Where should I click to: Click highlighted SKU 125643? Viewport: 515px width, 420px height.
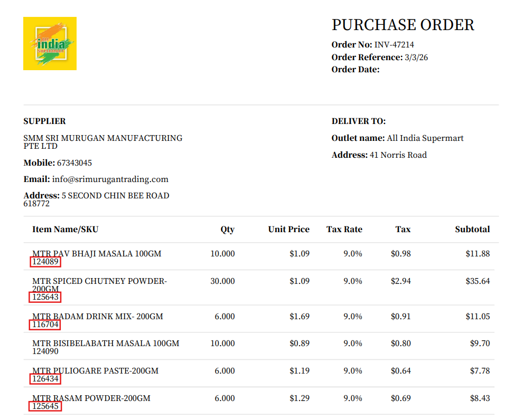[x=45, y=298]
